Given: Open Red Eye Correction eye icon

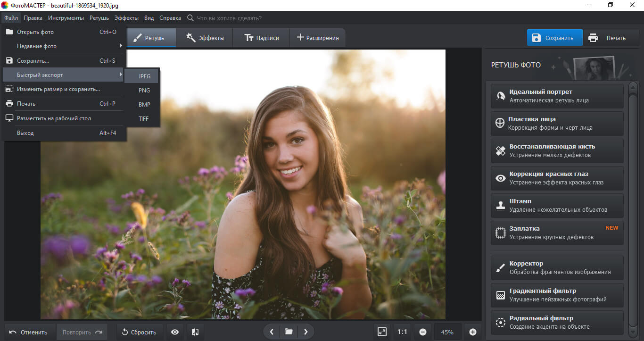Looking at the screenshot, I should click(500, 178).
